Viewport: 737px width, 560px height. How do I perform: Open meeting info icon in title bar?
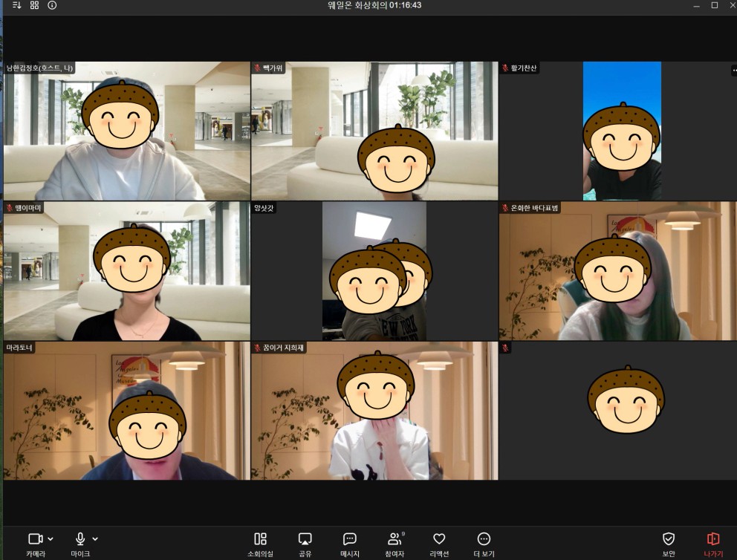tap(52, 5)
